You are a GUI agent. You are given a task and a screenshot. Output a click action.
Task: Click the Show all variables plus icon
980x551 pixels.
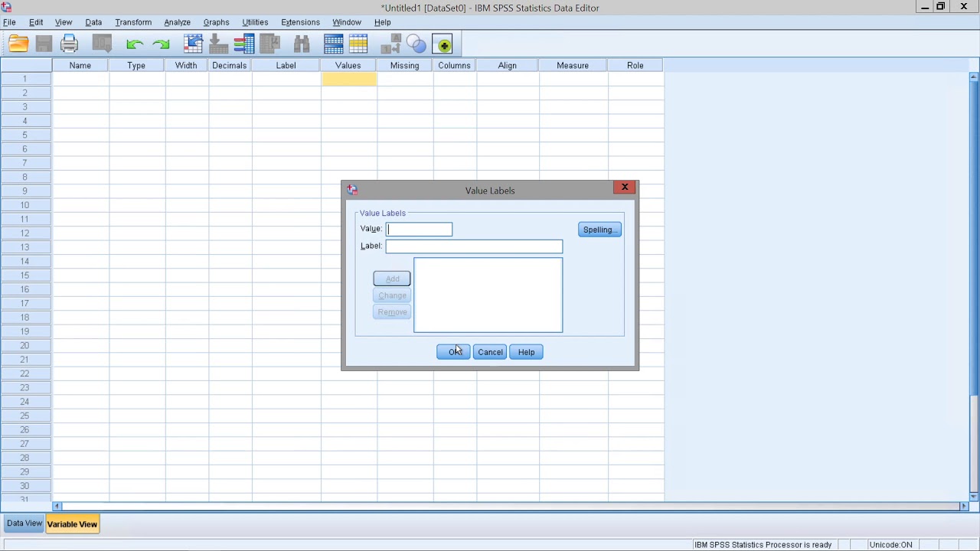point(443,44)
